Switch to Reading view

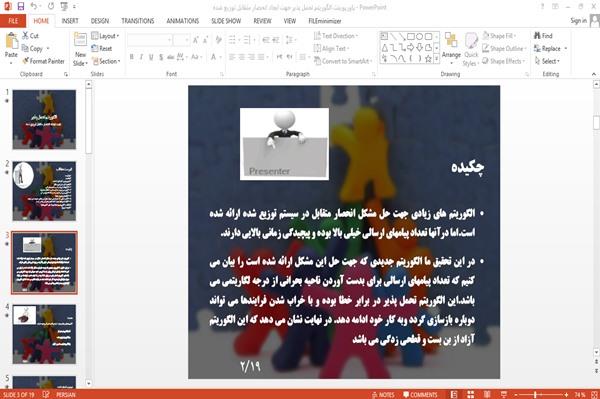487,394
